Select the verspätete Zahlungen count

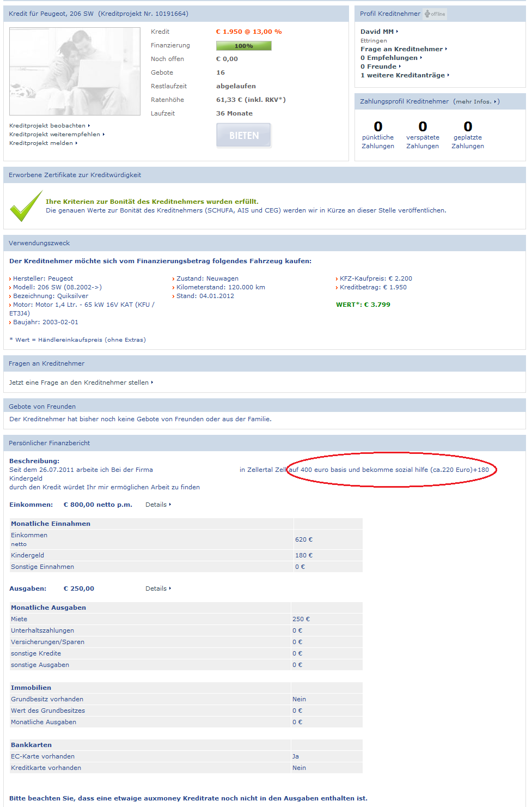pyautogui.click(x=423, y=127)
